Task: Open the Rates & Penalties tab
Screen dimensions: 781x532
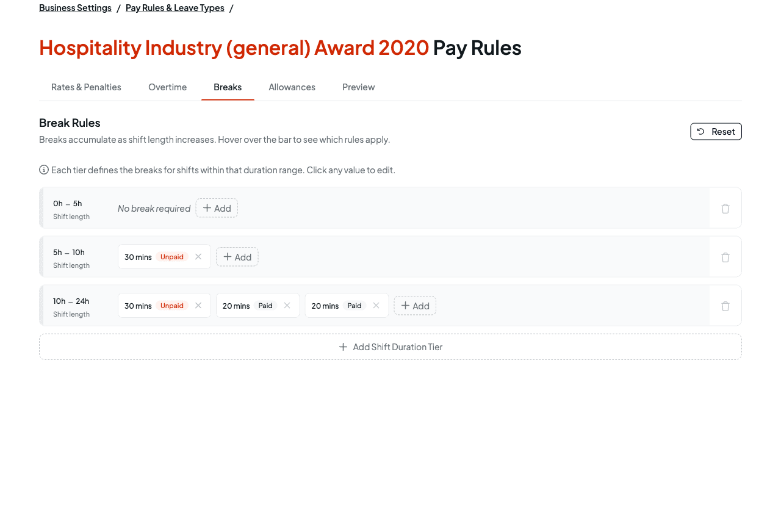Action: pos(86,87)
